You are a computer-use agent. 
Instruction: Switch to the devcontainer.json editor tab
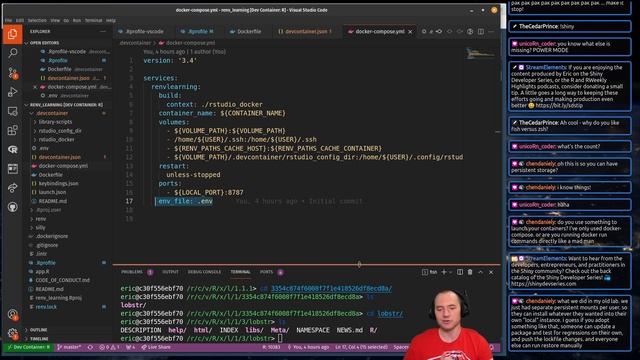pyautogui.click(x=305, y=31)
